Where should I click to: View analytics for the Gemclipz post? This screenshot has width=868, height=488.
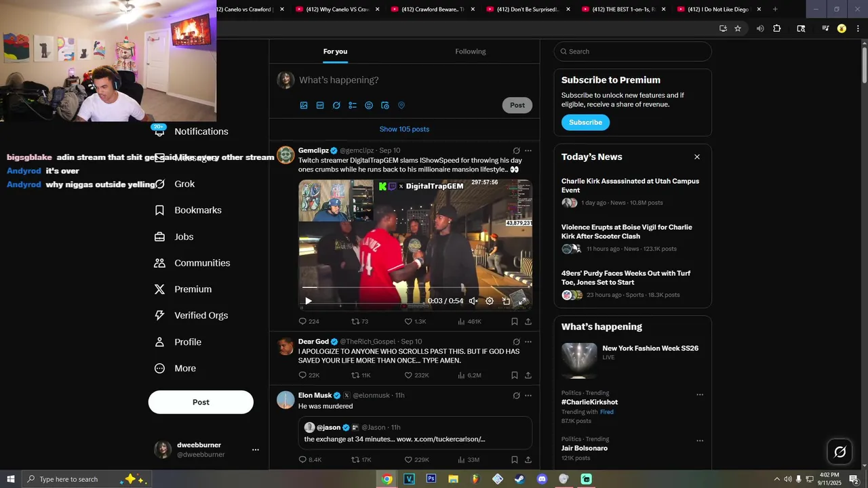469,321
